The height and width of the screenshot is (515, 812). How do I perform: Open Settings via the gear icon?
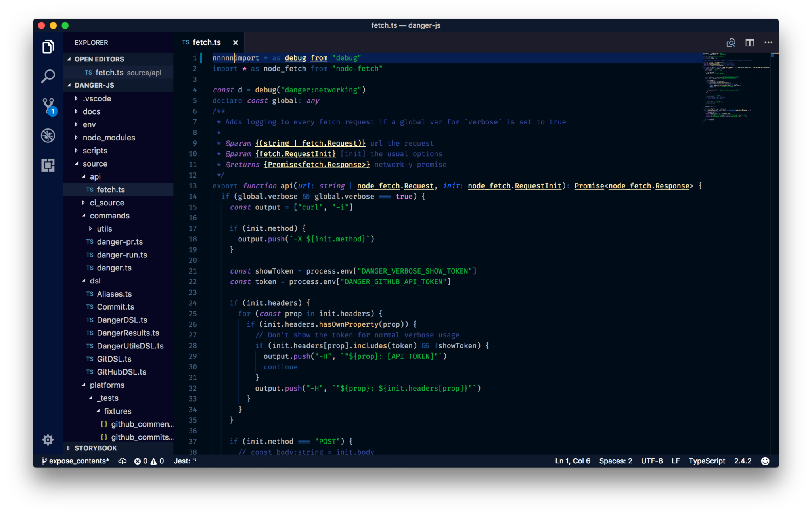tap(48, 440)
